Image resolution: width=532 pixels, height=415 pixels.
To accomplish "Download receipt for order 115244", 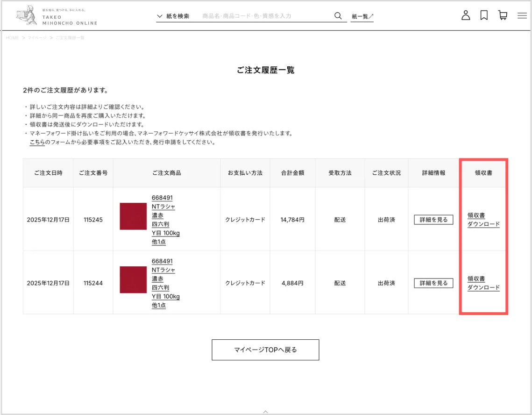I will (x=483, y=283).
